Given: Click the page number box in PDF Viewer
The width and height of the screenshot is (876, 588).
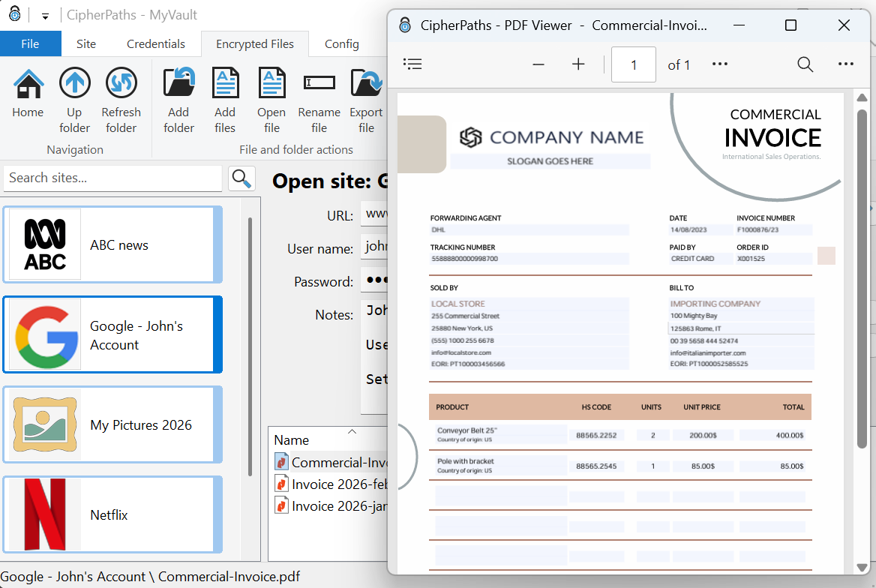Looking at the screenshot, I should click(x=634, y=64).
